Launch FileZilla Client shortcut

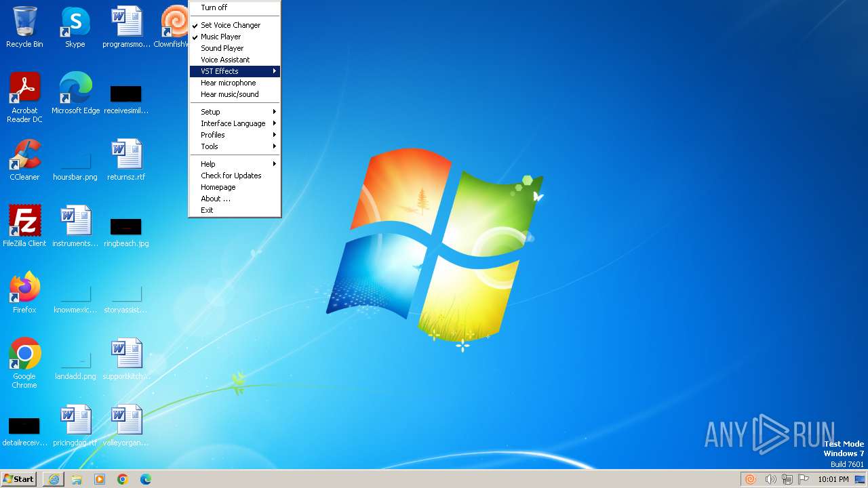[24, 226]
